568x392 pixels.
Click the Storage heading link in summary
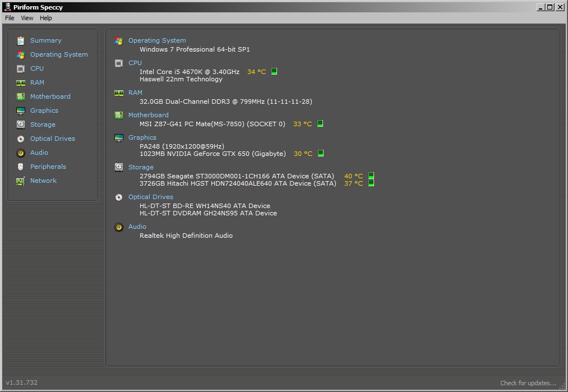pyautogui.click(x=141, y=167)
